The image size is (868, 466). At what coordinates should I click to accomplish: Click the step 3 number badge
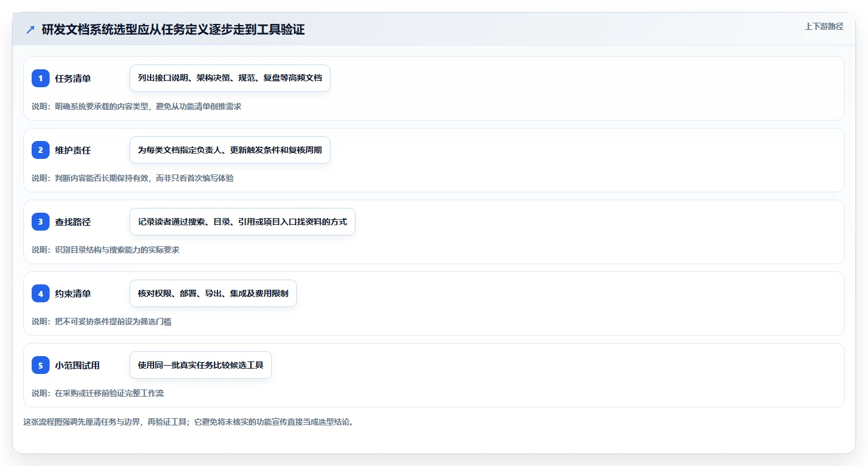pyautogui.click(x=41, y=222)
